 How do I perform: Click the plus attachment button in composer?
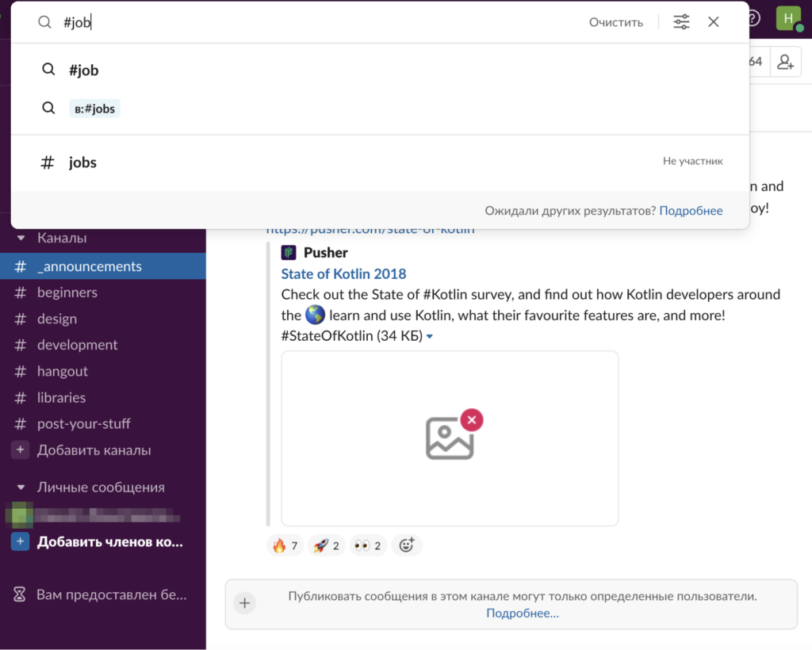tap(245, 603)
